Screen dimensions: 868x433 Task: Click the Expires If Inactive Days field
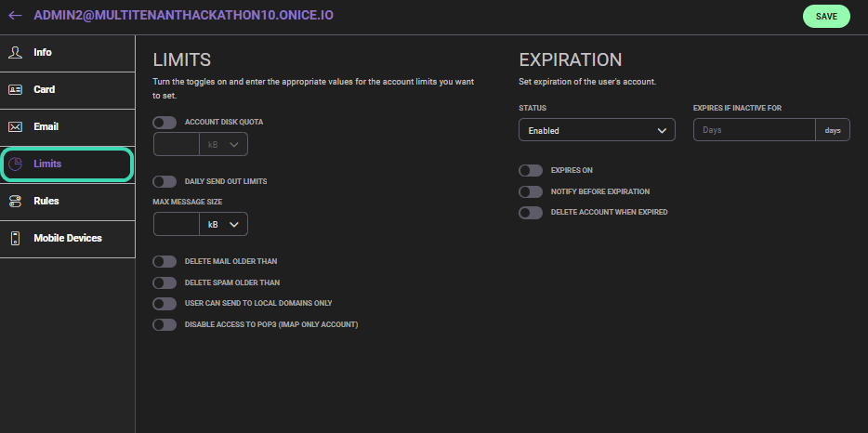click(754, 130)
